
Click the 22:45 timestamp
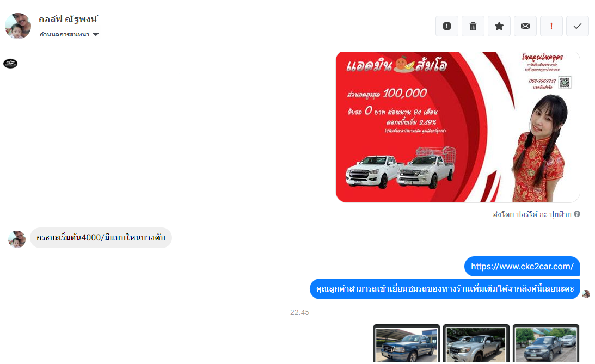click(299, 312)
